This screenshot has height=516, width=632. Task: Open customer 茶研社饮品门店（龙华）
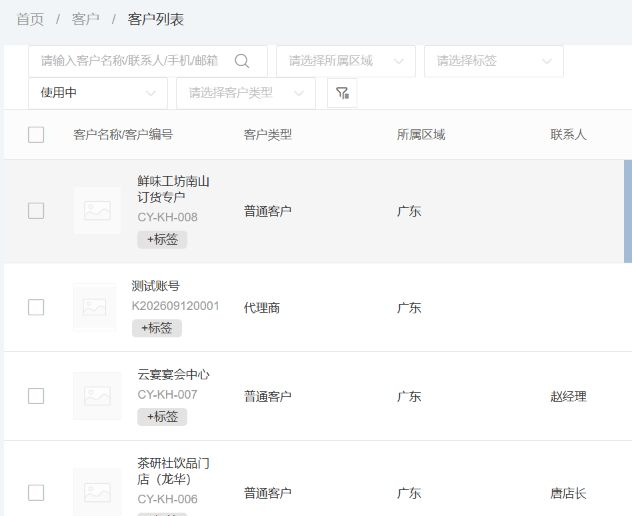coord(173,471)
